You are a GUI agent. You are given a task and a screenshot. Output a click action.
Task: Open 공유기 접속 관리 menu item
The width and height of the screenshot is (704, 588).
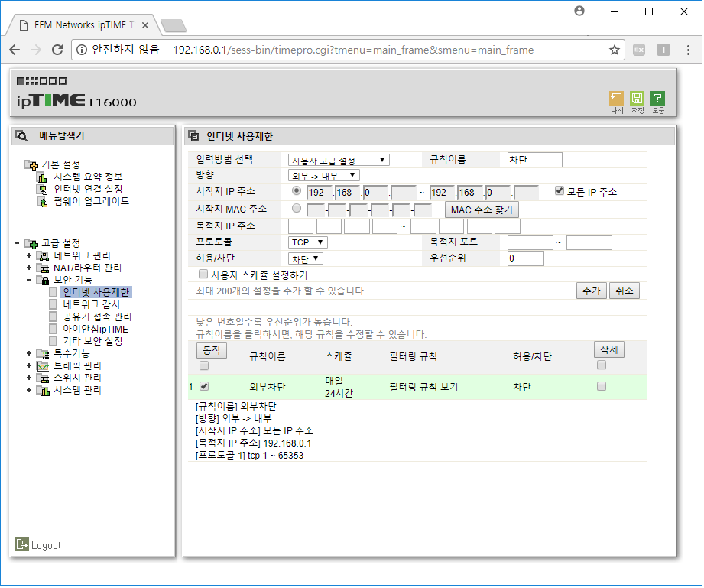(97, 317)
